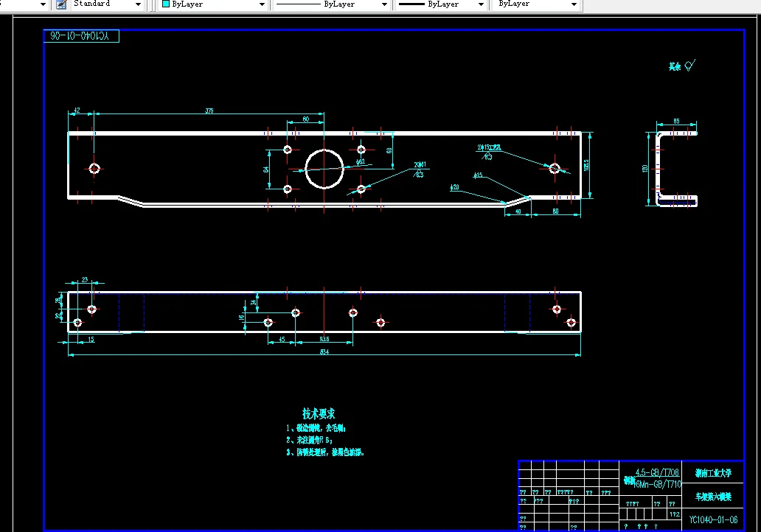Select the 45 dimension text
Viewport: 761px width, 532px height.
click(282, 339)
